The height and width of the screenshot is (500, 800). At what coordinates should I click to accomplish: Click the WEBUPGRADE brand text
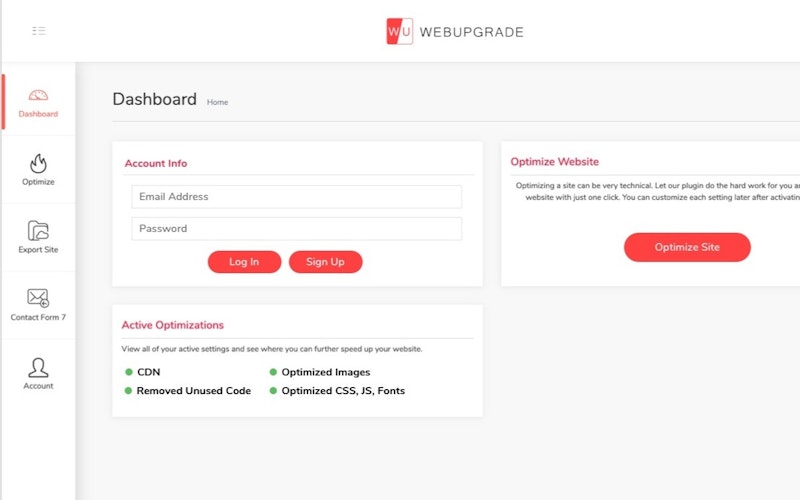tap(471, 32)
